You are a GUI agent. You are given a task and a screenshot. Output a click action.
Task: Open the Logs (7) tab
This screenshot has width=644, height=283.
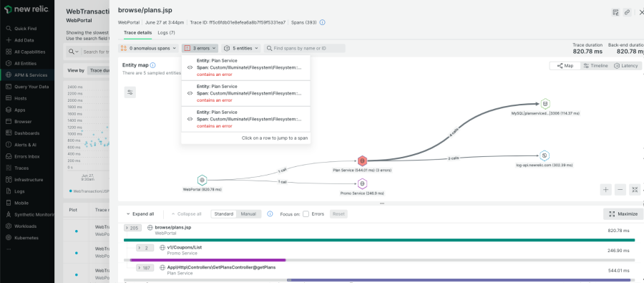pos(166,33)
